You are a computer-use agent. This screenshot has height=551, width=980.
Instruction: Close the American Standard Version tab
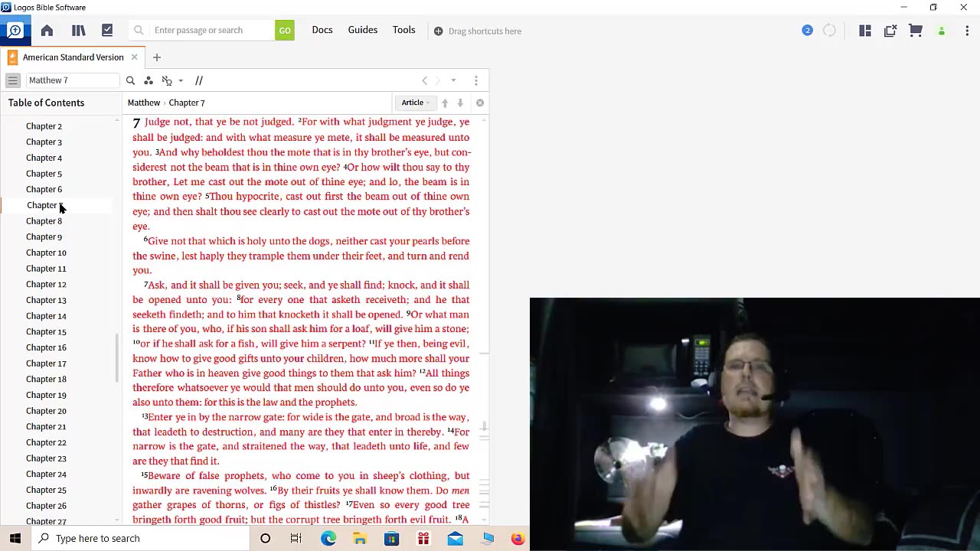click(x=134, y=57)
